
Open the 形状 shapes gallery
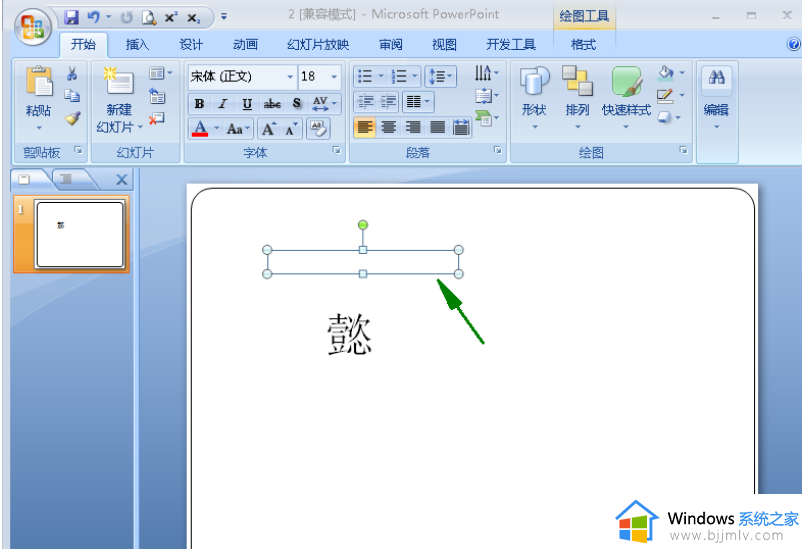click(x=534, y=97)
